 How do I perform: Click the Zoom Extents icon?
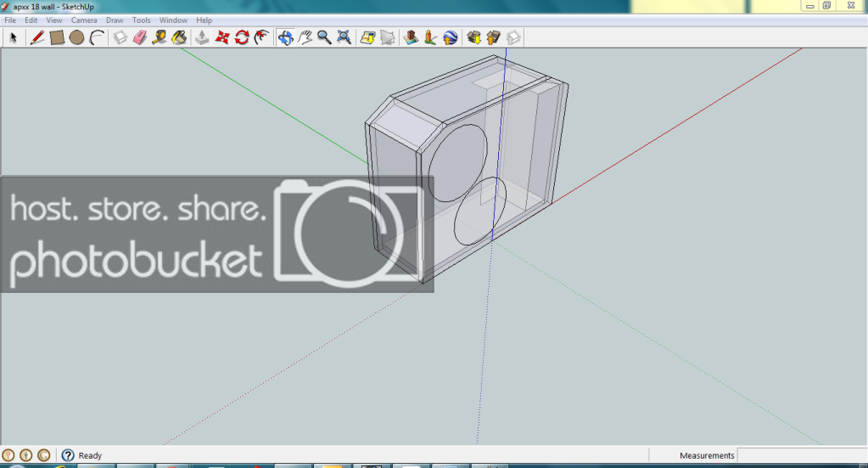[344, 37]
